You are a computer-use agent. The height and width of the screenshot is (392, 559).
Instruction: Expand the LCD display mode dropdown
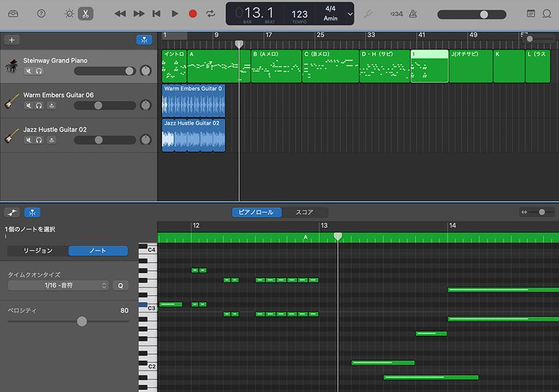tap(350, 14)
